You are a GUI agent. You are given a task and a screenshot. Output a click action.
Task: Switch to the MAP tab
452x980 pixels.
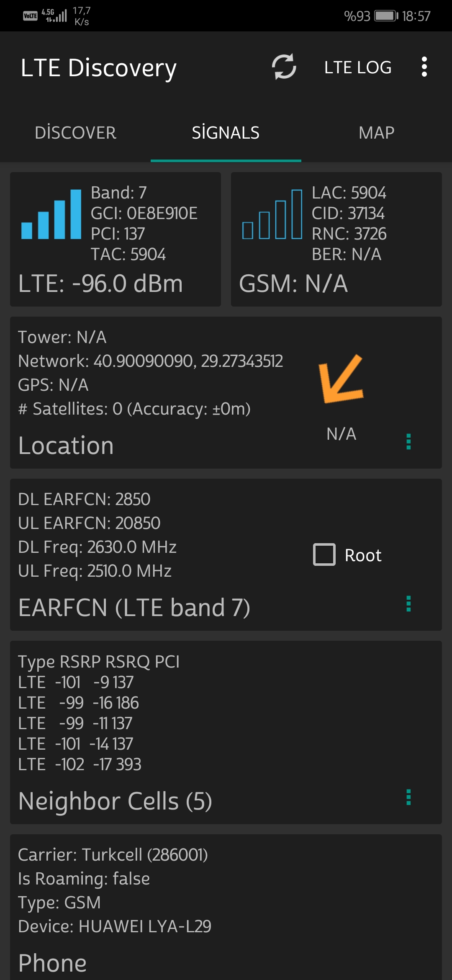(x=377, y=133)
